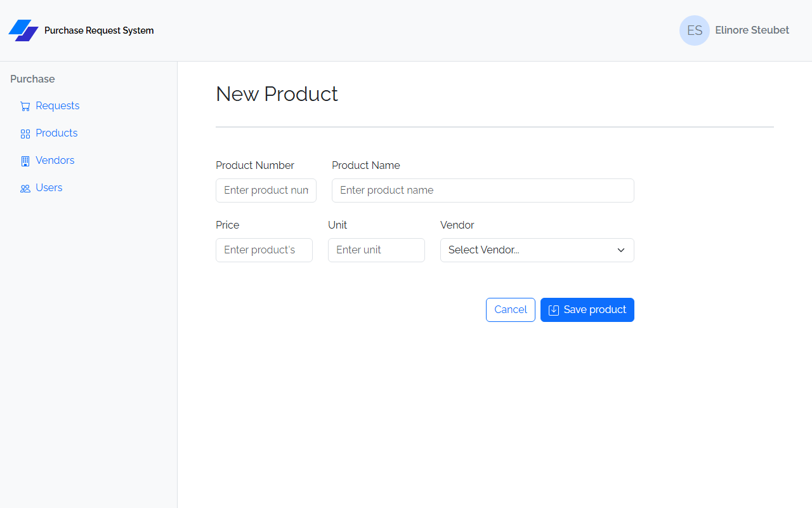Open the Requests menu item
812x508 pixels.
58,106
